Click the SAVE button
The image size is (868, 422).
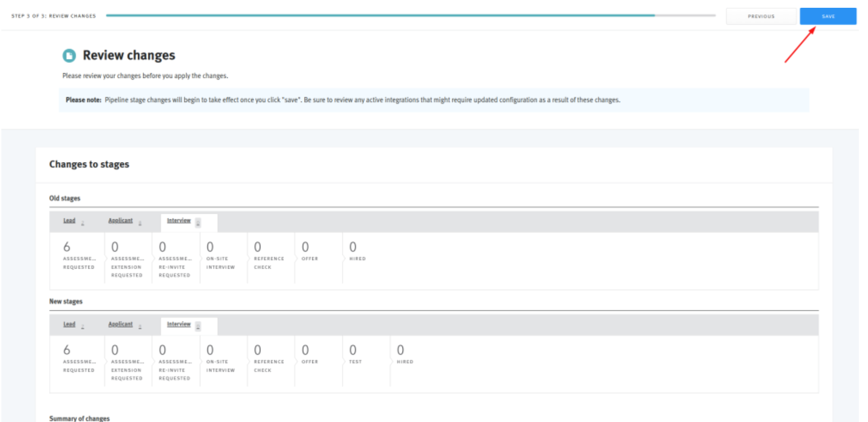tap(828, 16)
